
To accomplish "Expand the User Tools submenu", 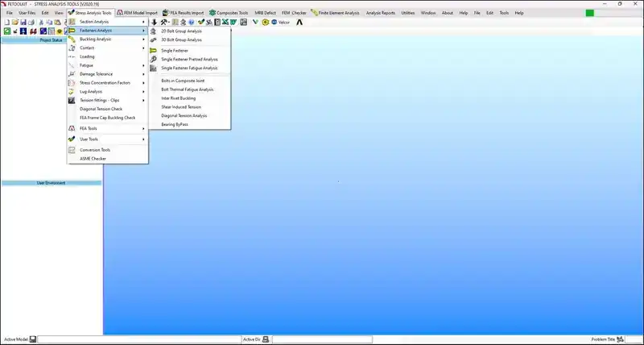I will 108,139.
